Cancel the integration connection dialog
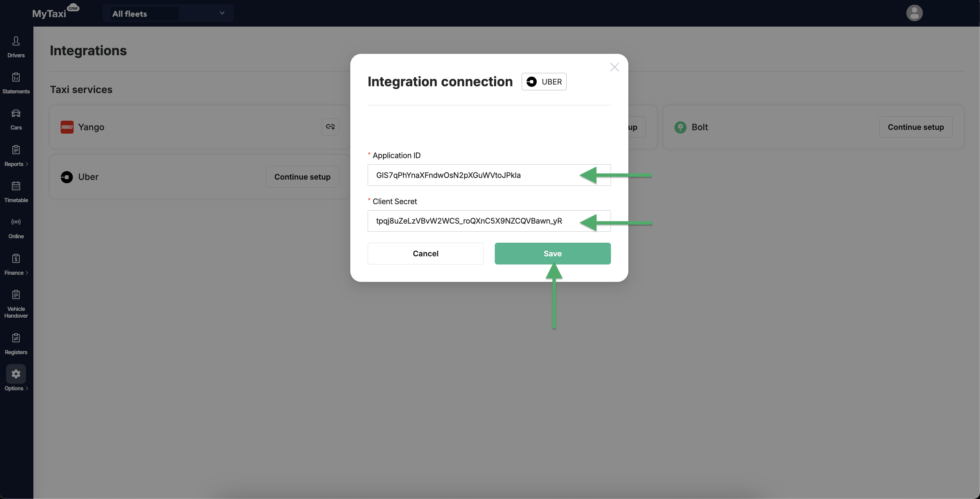 coord(425,254)
